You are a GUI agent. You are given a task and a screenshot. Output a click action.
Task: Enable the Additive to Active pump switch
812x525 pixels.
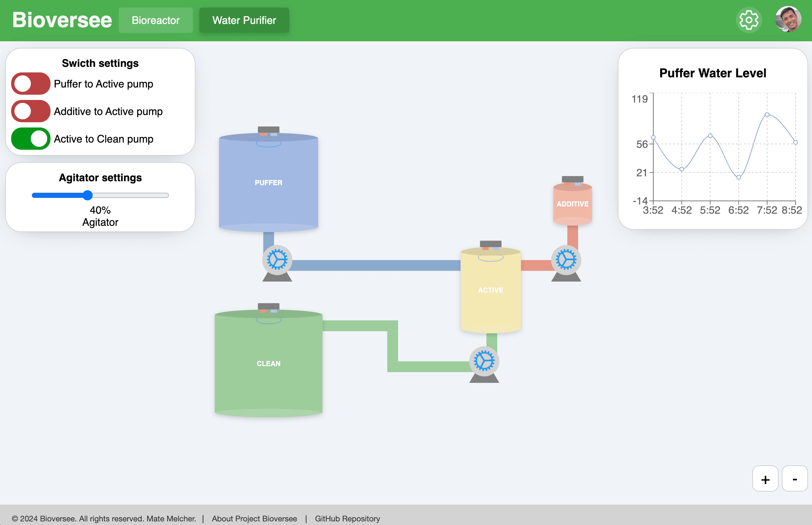(31, 111)
